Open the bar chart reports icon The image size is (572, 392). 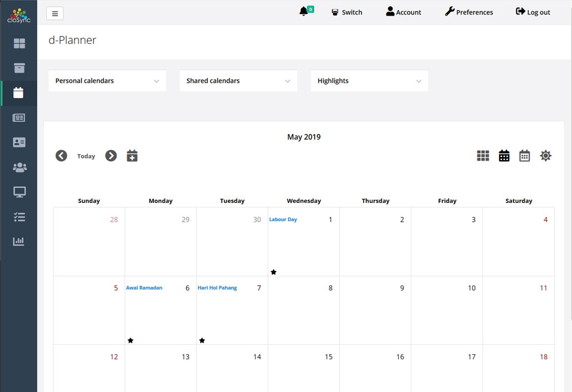pyautogui.click(x=19, y=241)
